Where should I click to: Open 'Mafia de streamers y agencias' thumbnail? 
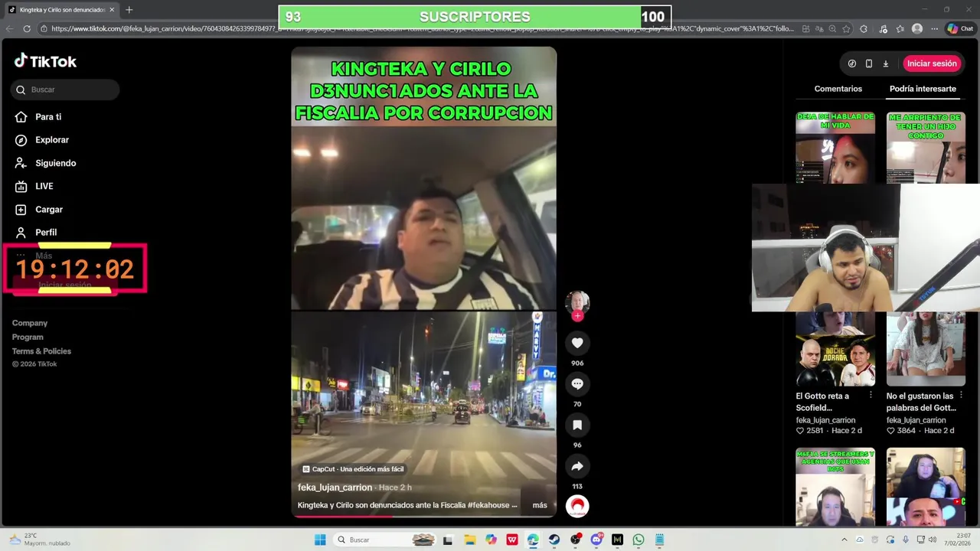pyautogui.click(x=835, y=487)
